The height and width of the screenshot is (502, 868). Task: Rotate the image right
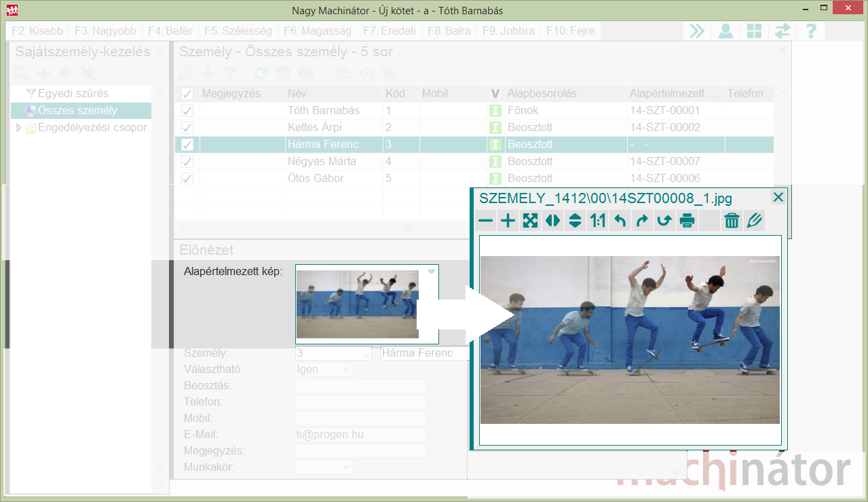(642, 221)
